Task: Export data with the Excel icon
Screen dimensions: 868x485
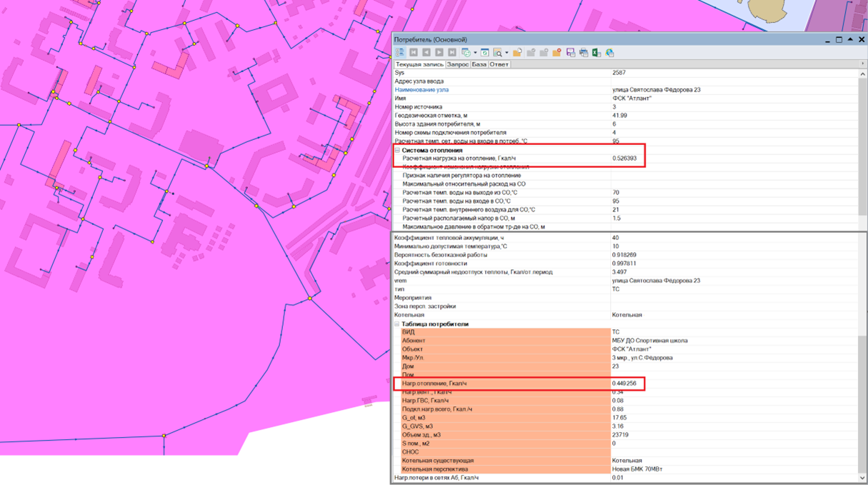Action: pyautogui.click(x=596, y=53)
